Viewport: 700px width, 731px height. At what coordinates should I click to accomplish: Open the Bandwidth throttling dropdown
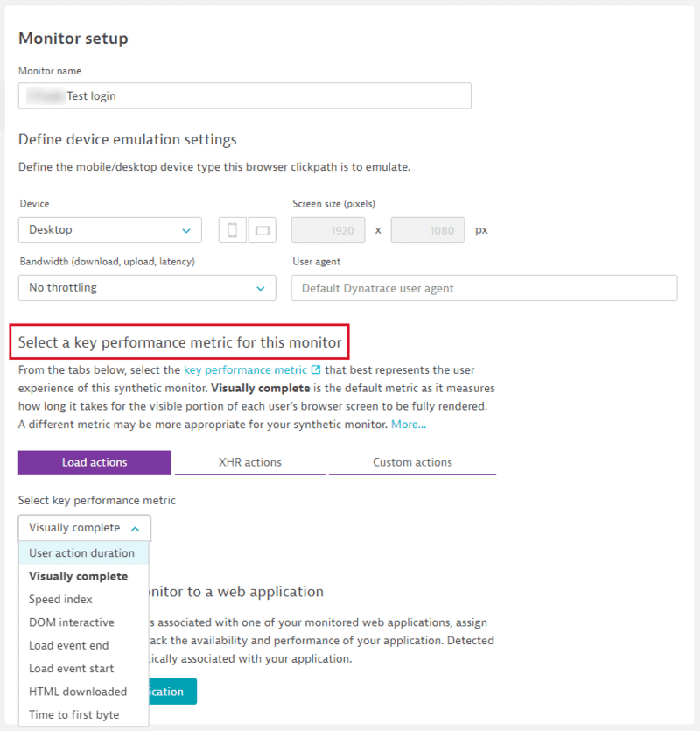pyautogui.click(x=147, y=287)
